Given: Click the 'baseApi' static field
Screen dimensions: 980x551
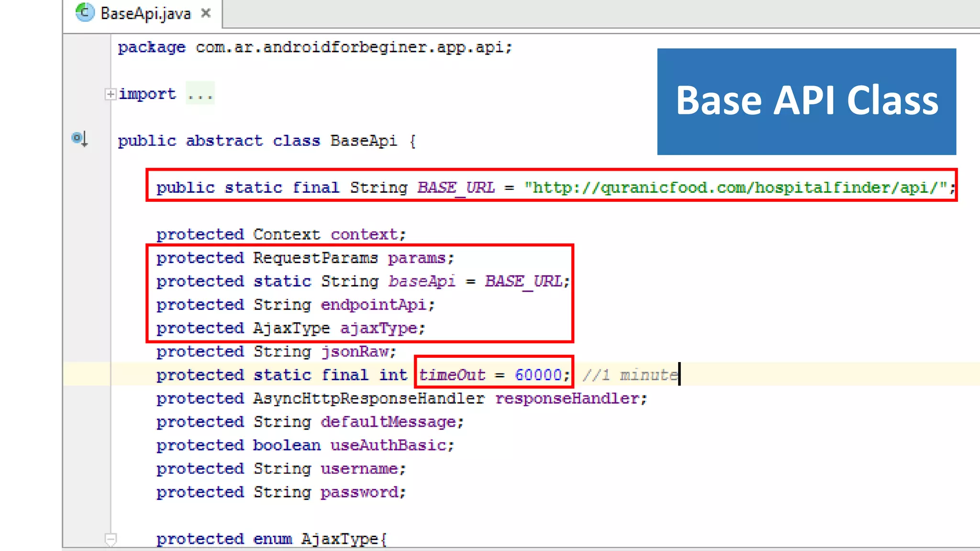Looking at the screenshot, I should [x=422, y=281].
